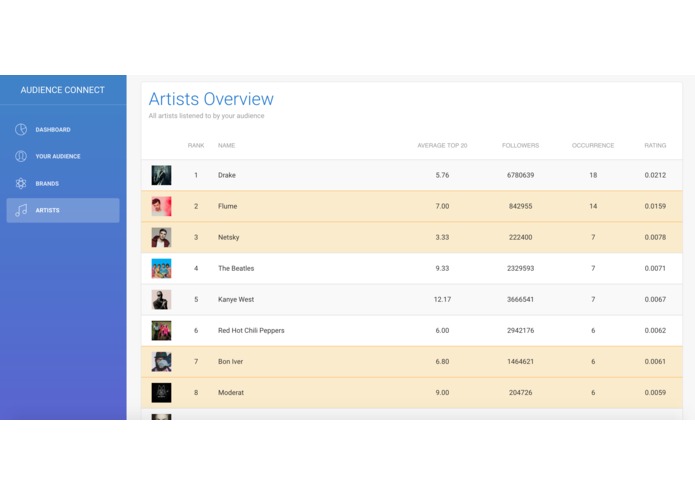Click Bon Iver's average value 6.80
Viewport: 695px width, 494px height.
tap(442, 362)
